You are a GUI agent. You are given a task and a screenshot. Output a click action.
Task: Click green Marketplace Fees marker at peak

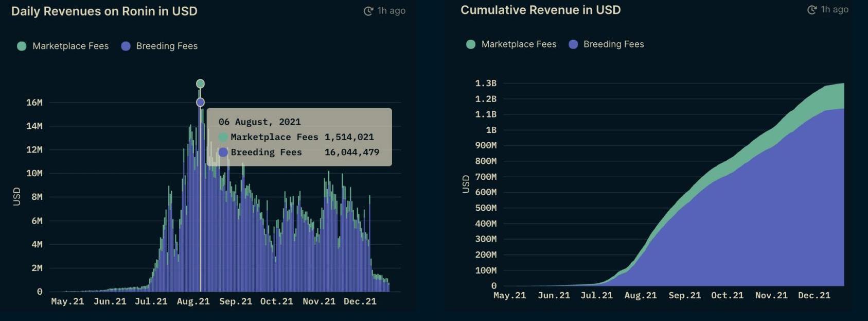click(x=200, y=83)
